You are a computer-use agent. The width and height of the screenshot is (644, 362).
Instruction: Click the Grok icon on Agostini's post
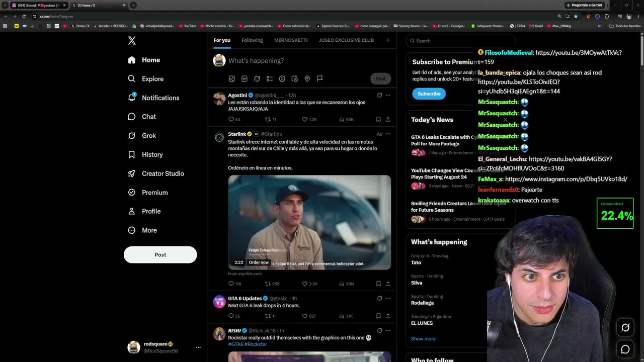(379, 95)
